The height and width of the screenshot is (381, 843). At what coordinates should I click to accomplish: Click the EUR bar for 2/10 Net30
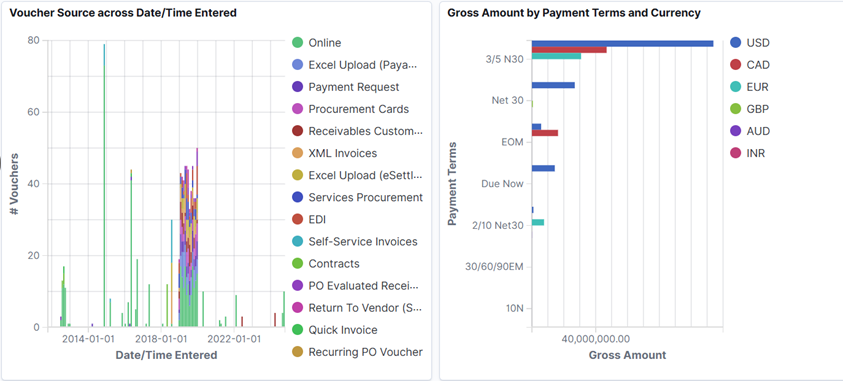point(538,222)
